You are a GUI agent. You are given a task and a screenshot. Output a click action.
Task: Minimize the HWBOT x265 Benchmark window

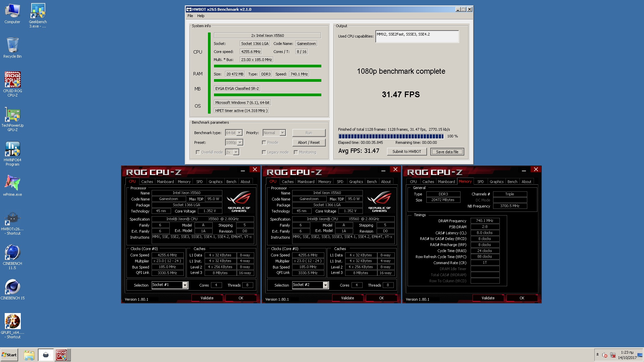tap(458, 9)
